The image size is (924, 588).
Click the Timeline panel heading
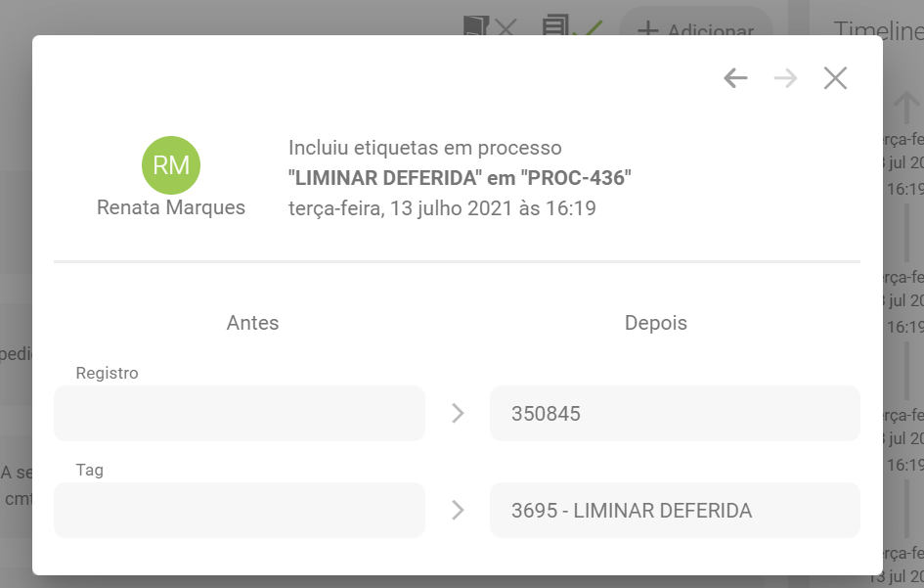coord(877,30)
